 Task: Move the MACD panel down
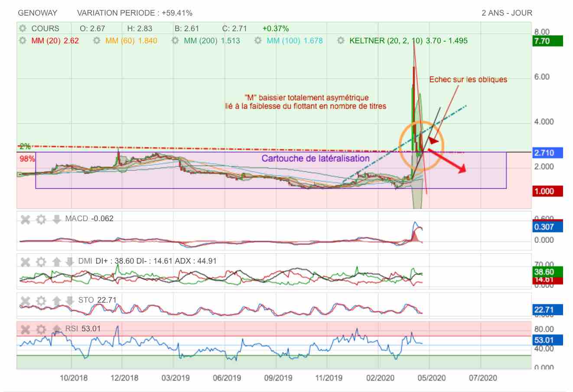(x=56, y=219)
